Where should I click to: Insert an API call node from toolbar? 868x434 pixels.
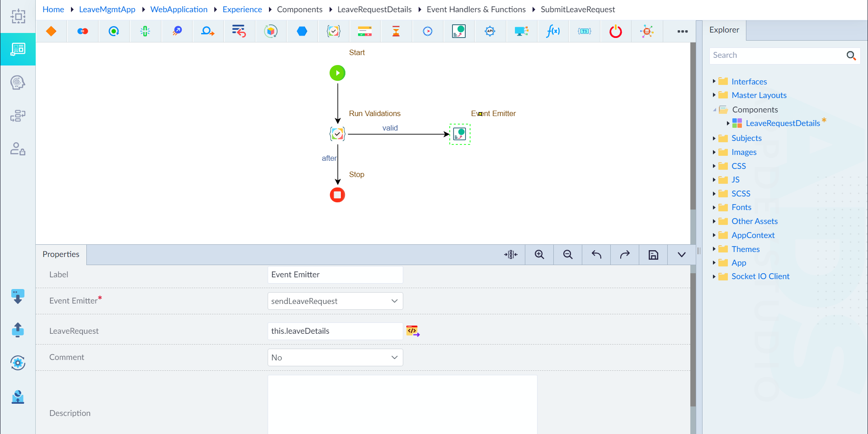[490, 31]
